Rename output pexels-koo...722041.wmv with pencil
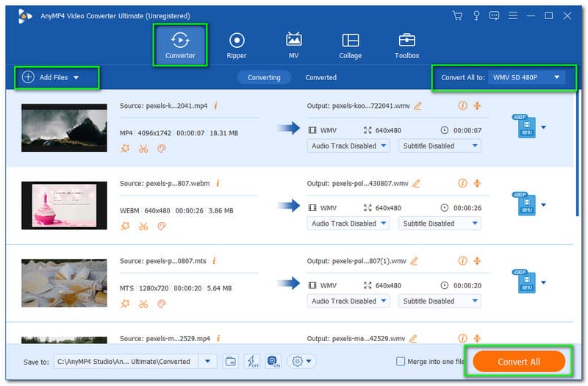Viewport: 588px width, 386px height. point(417,106)
